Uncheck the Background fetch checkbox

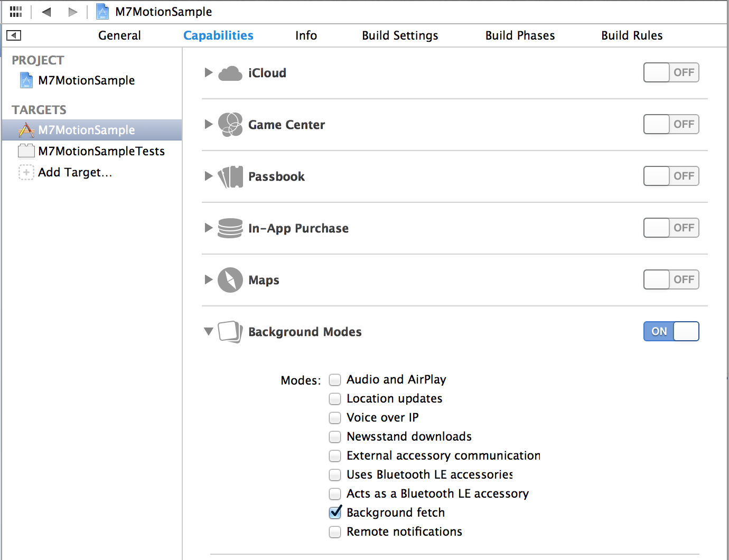click(335, 512)
